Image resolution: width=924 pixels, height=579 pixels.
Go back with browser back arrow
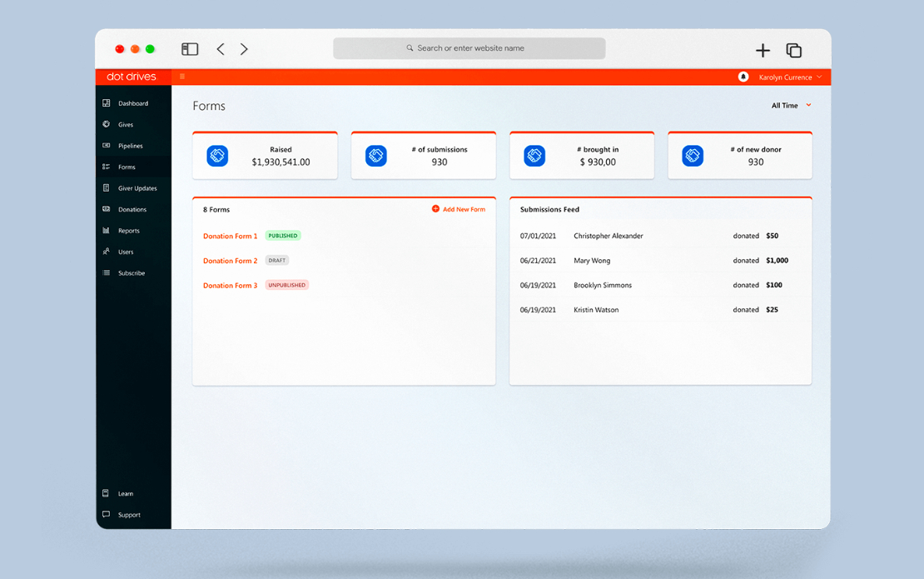coord(221,49)
